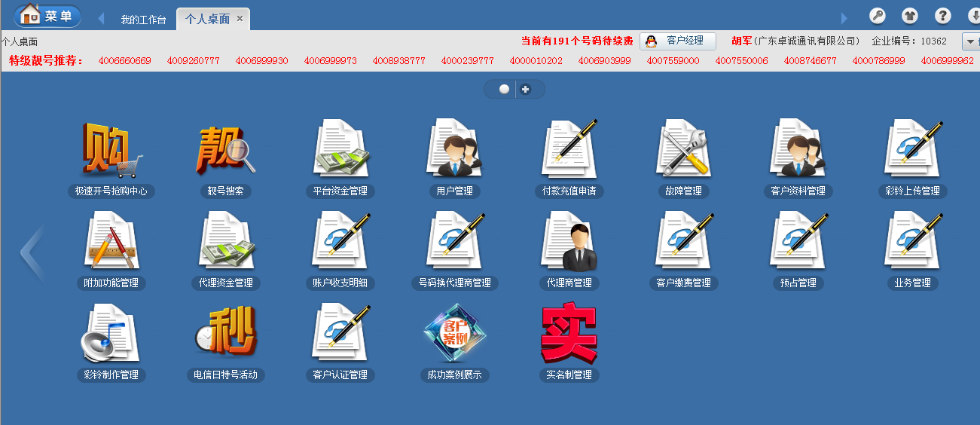Launch 平台资金管理 money icon
The image size is (980, 425).
340,151
